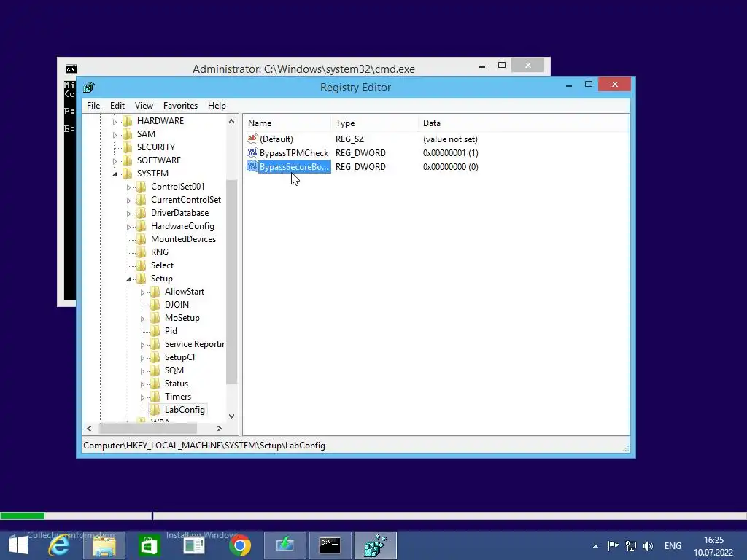Click the DJOIN folder icon
The height and width of the screenshot is (560, 747).
[x=155, y=305]
